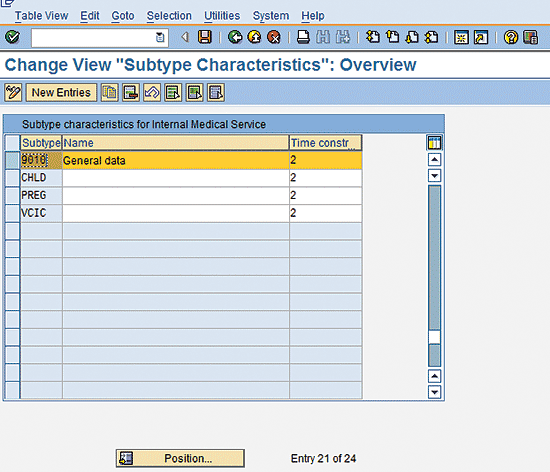Click bottom scroll down arrow of table
The image size is (550, 472).
(434, 392)
